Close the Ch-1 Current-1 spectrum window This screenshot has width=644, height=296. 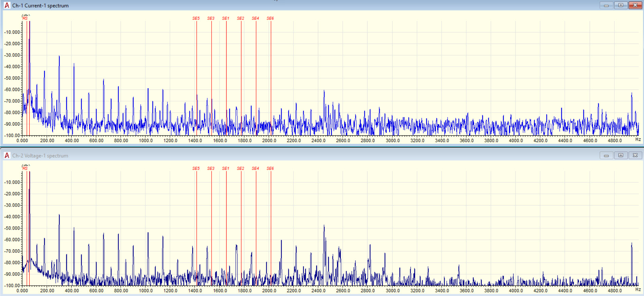click(635, 5)
